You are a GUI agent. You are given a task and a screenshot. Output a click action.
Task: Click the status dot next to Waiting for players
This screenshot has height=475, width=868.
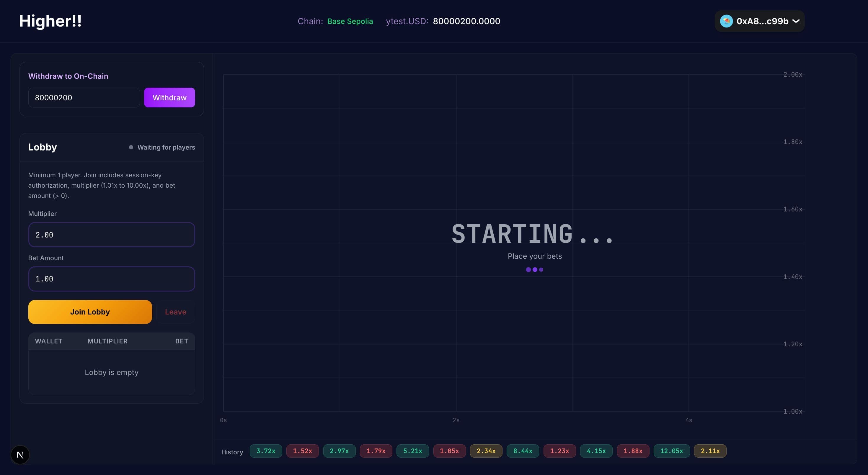click(130, 147)
